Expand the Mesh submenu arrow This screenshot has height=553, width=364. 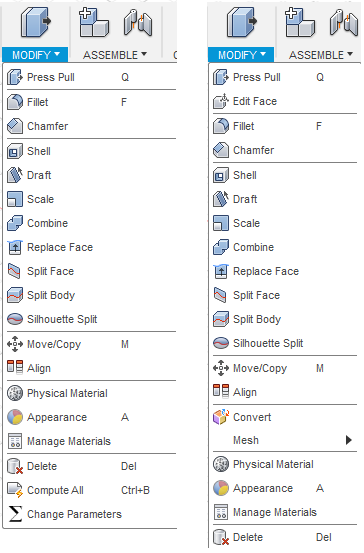(x=348, y=440)
